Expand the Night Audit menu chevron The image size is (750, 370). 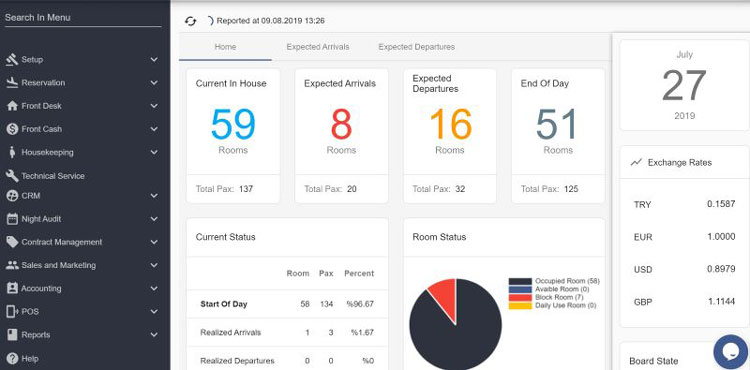(x=154, y=219)
